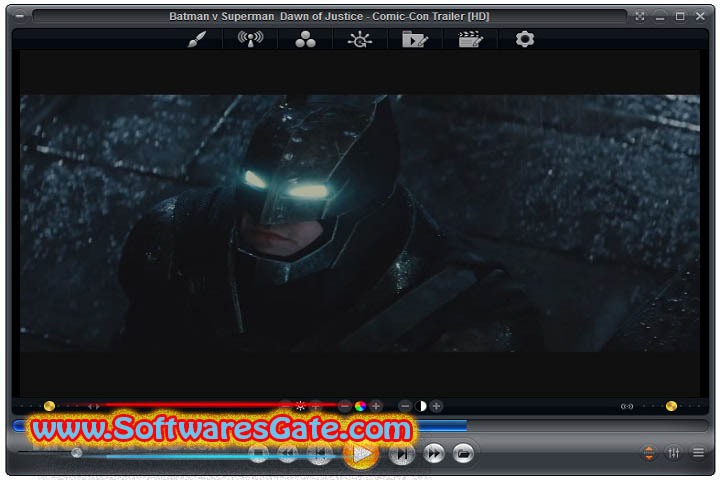This screenshot has width=720, height=480.
Task: Adjust the right gold knob slider
Action: [x=671, y=406]
